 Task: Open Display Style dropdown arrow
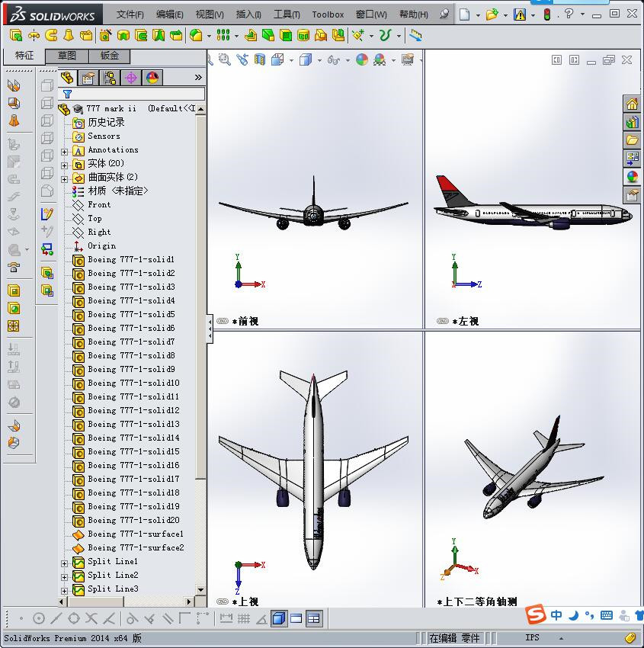pyautogui.click(x=319, y=60)
